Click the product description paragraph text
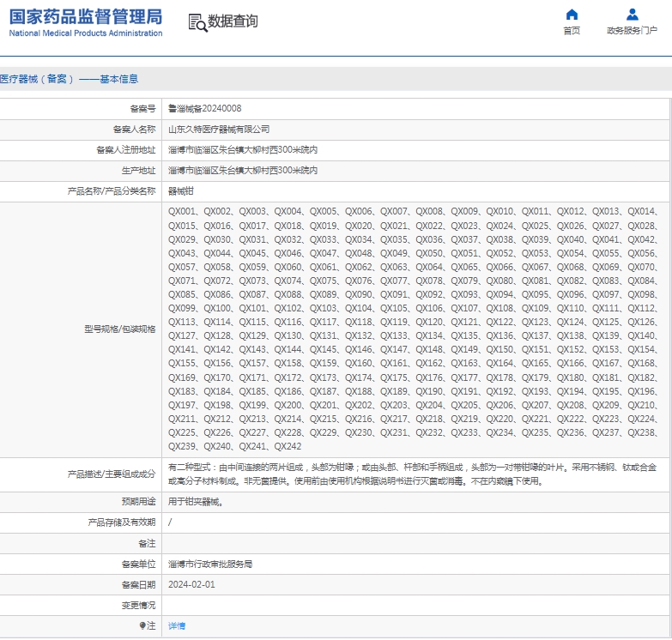The height and width of the screenshot is (640, 672). tap(412, 474)
